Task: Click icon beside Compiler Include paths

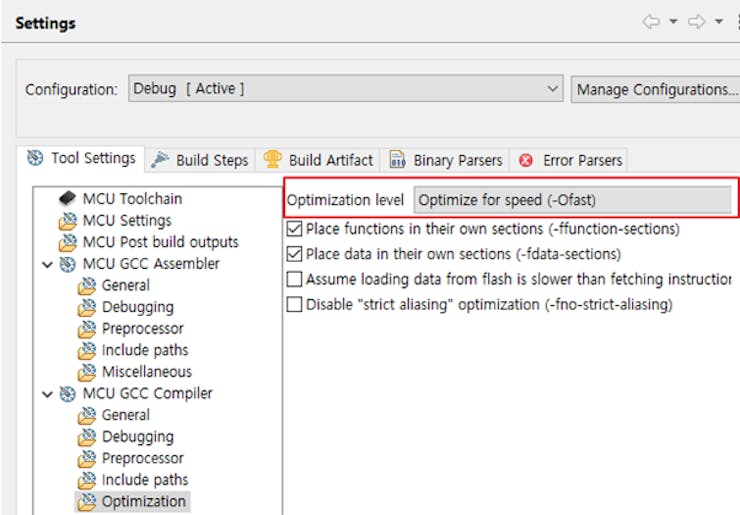Action: pos(87,480)
